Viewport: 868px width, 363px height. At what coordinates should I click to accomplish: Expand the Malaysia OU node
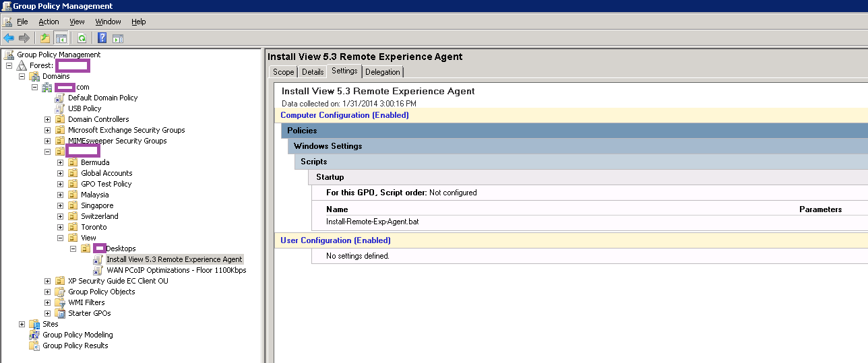point(60,195)
